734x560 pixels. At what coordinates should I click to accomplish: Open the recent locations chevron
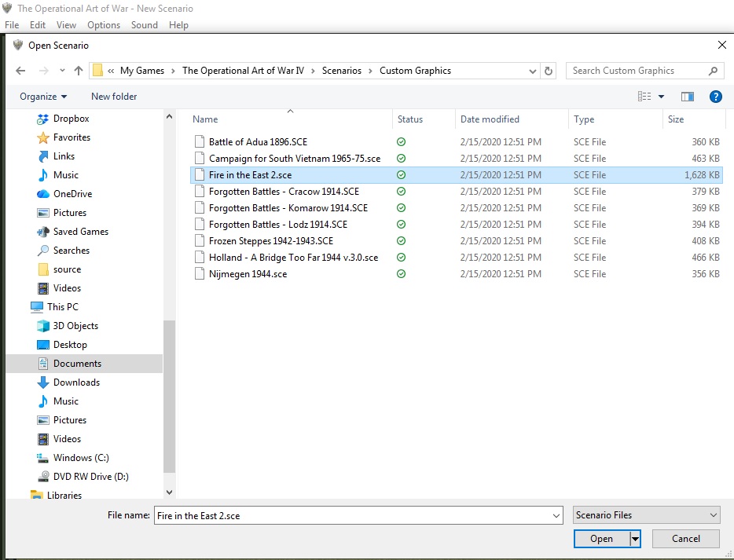coord(62,71)
